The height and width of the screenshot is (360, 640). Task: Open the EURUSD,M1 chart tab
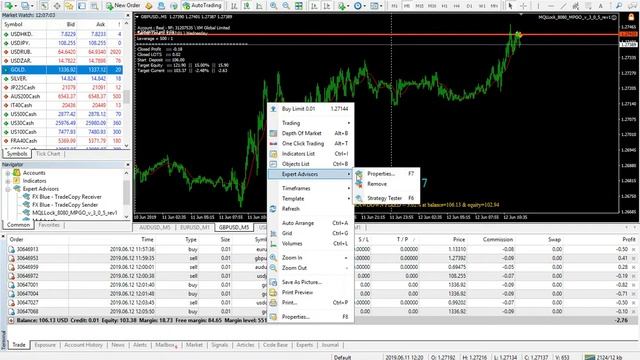pos(194,227)
